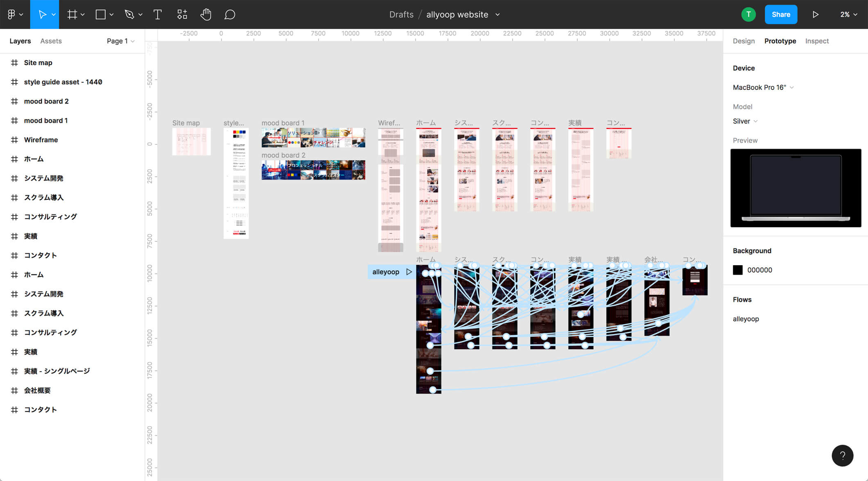Switch to the Design tab
Viewport: 868px width, 481px height.
[x=744, y=41]
